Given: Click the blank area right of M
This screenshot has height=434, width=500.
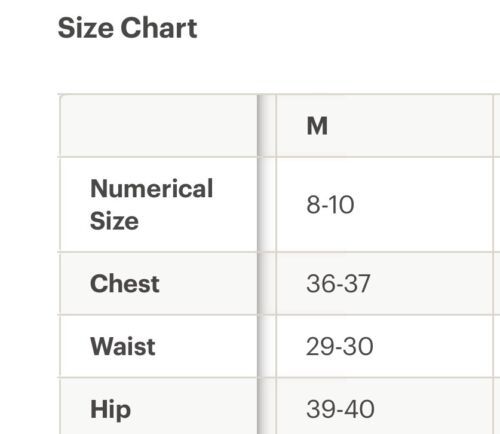Looking at the screenshot, I should [410, 126].
